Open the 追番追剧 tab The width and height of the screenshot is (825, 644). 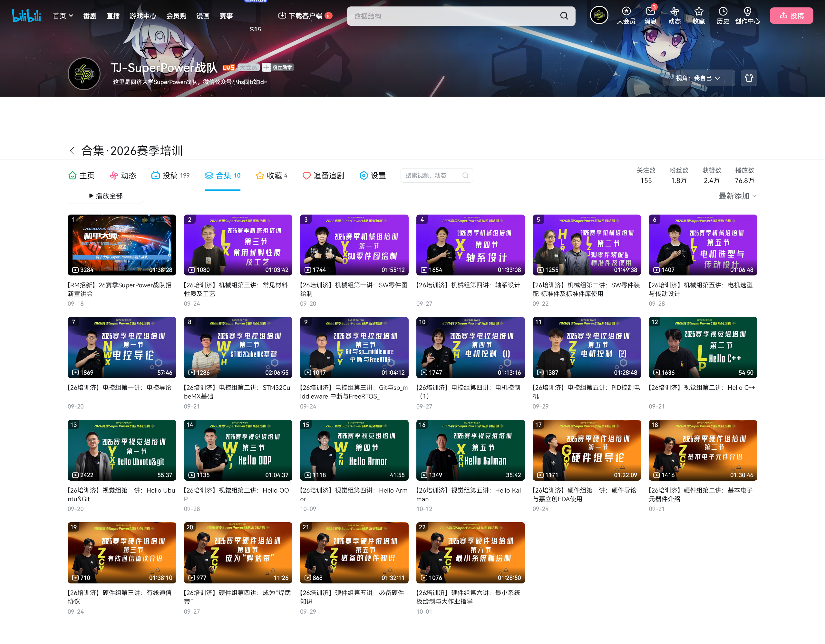pyautogui.click(x=323, y=176)
